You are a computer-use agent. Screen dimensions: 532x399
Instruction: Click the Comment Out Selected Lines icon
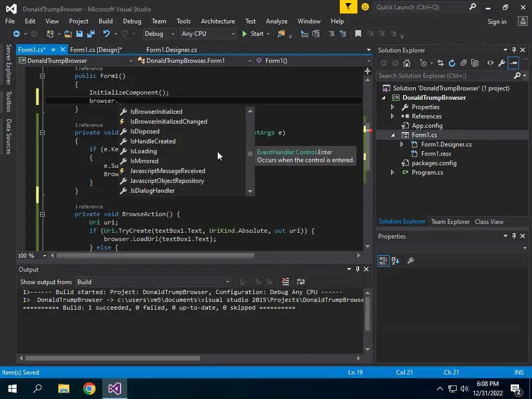[x=331, y=34]
